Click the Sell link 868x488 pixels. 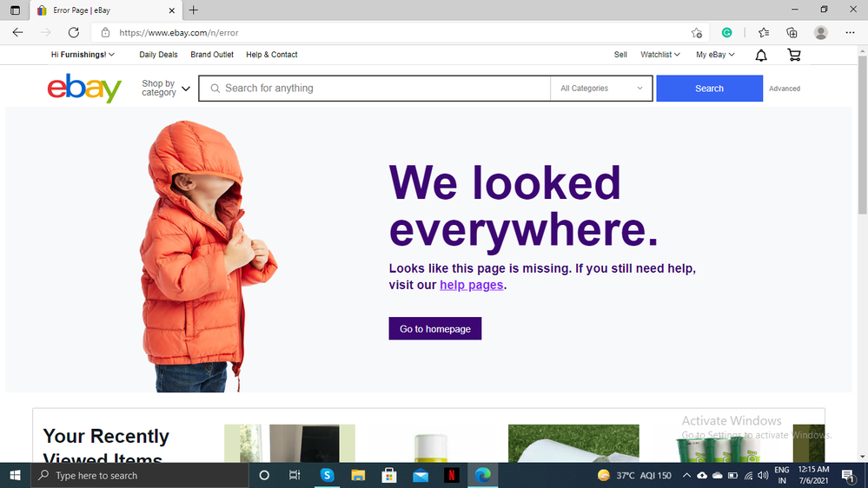coord(620,54)
